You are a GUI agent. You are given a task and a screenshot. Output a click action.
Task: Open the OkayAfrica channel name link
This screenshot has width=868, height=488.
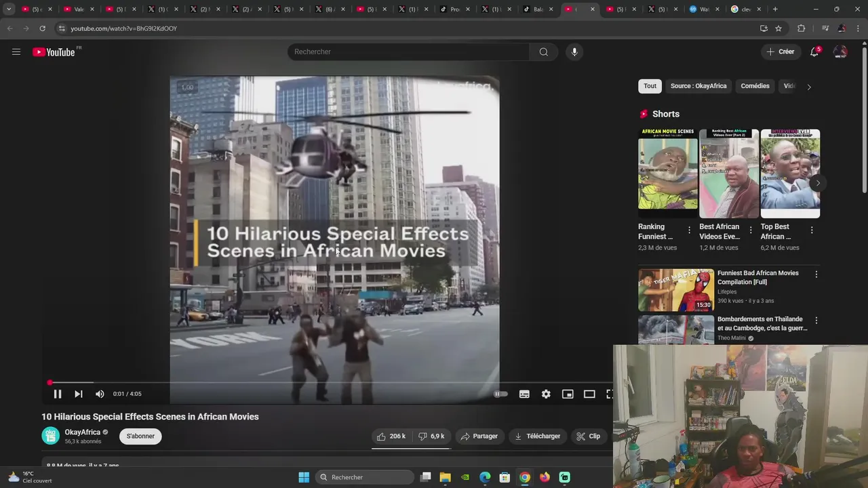coord(82,432)
